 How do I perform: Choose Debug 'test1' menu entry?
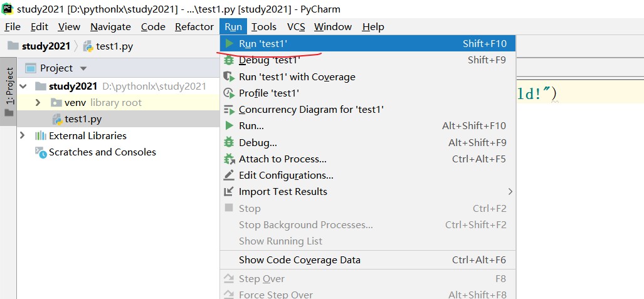coord(368,60)
